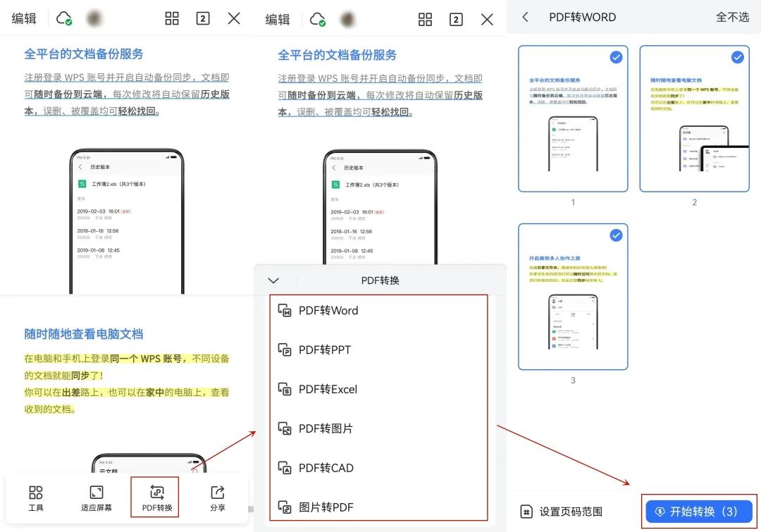The height and width of the screenshot is (532, 761).
Task: Tap 编辑 in the middle screen
Action: point(278,20)
